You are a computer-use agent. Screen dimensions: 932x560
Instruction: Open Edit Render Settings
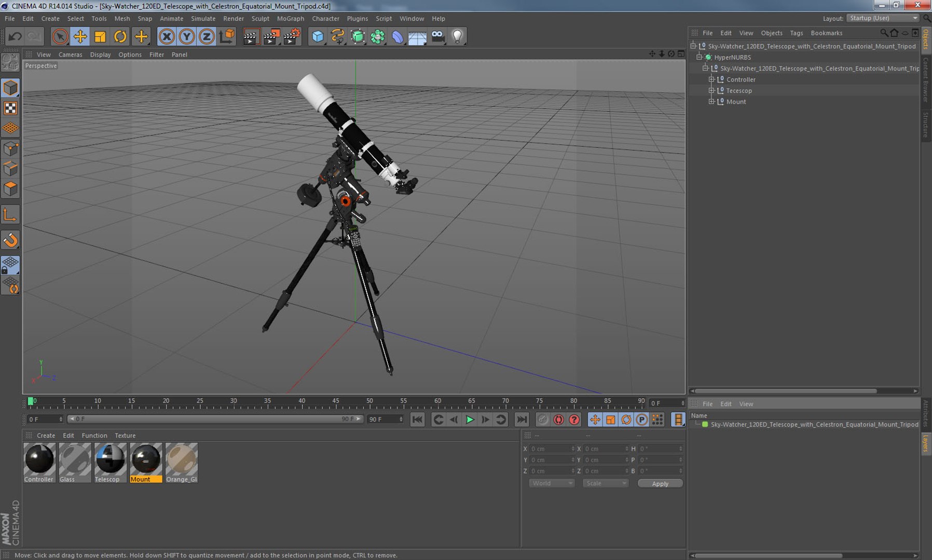click(292, 36)
